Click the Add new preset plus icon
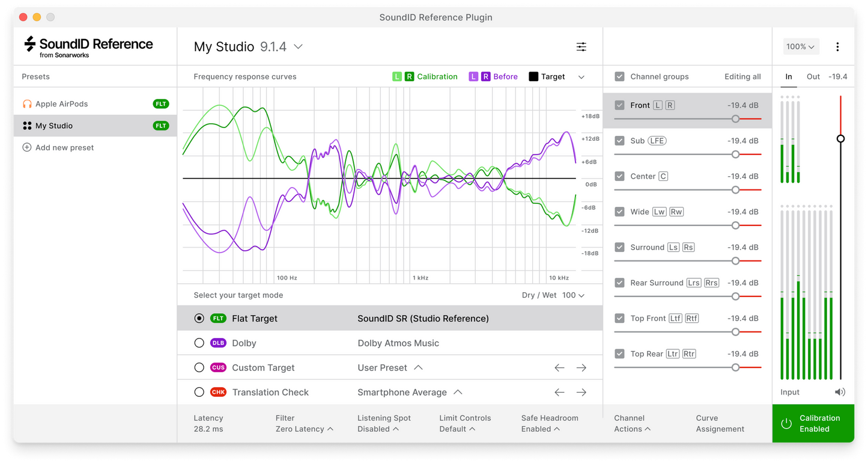The height and width of the screenshot is (463, 868). (x=27, y=147)
